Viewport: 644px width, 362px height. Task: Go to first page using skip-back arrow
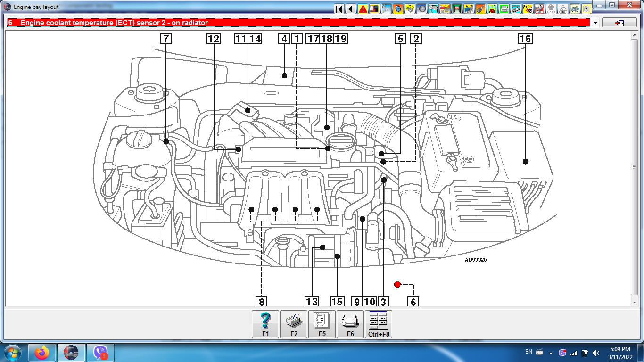[339, 8]
